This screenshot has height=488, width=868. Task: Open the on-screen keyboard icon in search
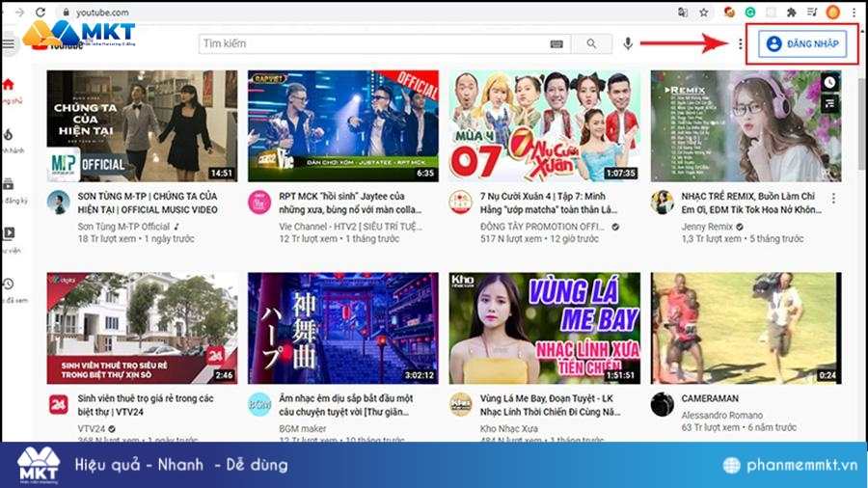click(x=556, y=43)
